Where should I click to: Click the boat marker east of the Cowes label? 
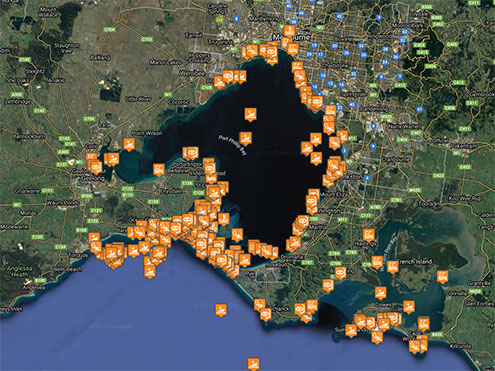coord(409,307)
